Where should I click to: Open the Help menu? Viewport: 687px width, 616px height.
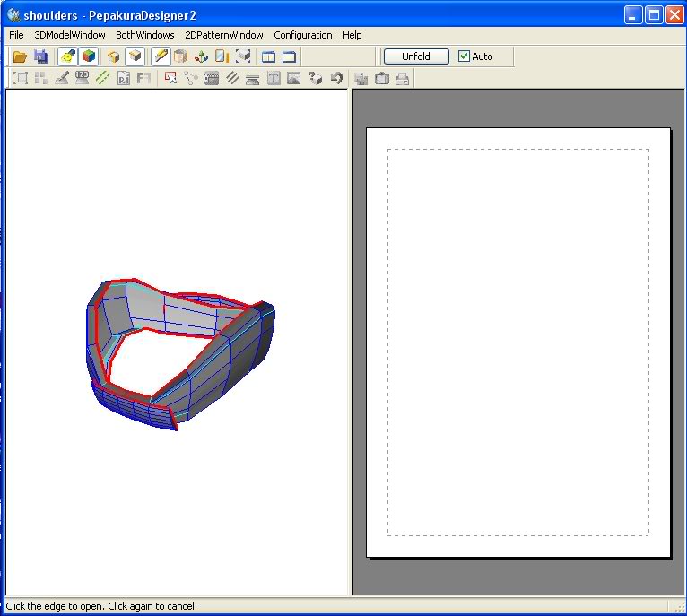[352, 35]
